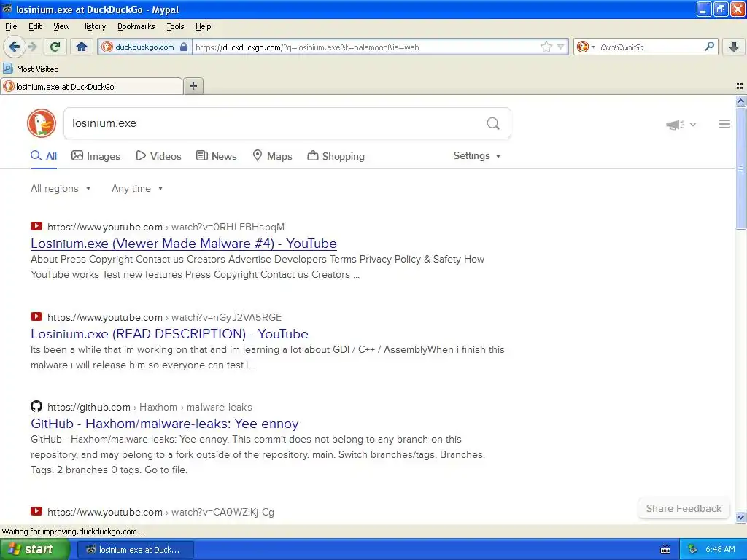Open the Edit menu
Viewport: 747px width, 560px height.
click(35, 26)
